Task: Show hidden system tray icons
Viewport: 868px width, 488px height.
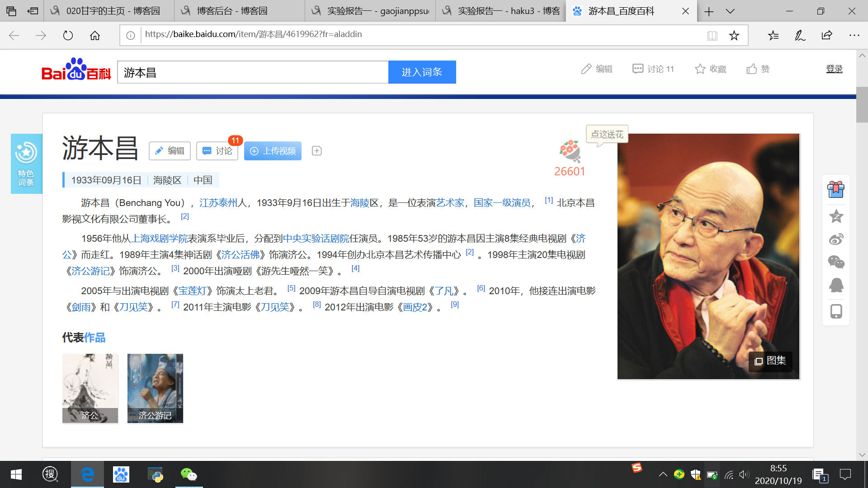Action: click(663, 474)
